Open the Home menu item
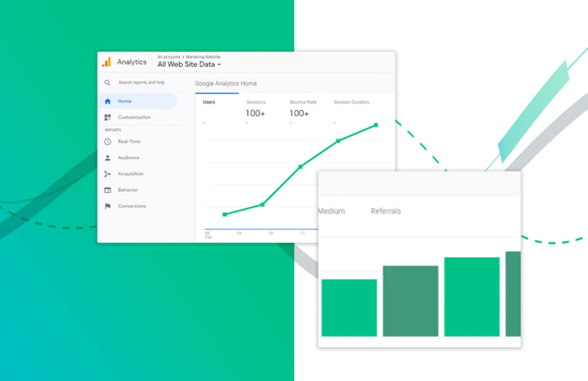This screenshot has width=588, height=381. pos(138,101)
